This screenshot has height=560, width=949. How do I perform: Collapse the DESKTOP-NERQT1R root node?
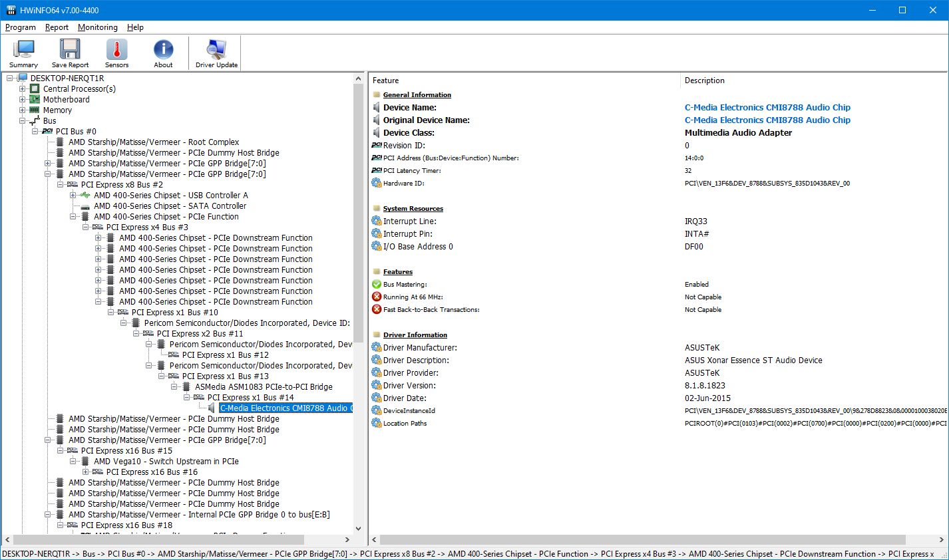[10, 78]
